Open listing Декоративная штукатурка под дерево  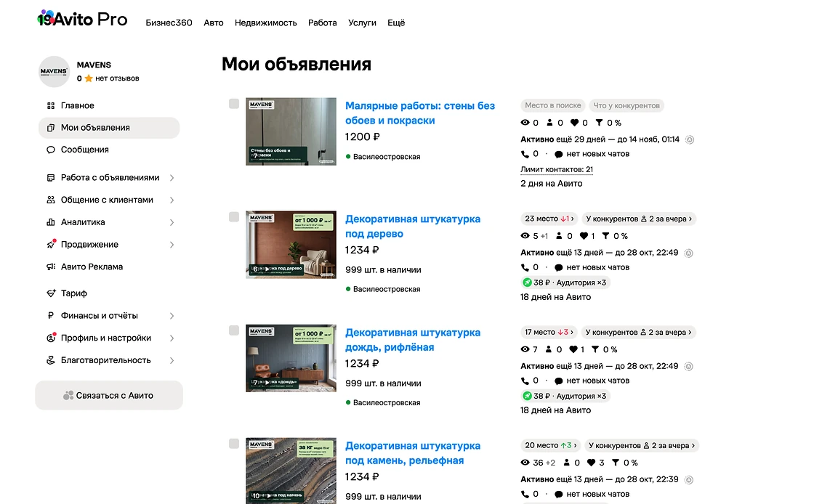click(413, 227)
